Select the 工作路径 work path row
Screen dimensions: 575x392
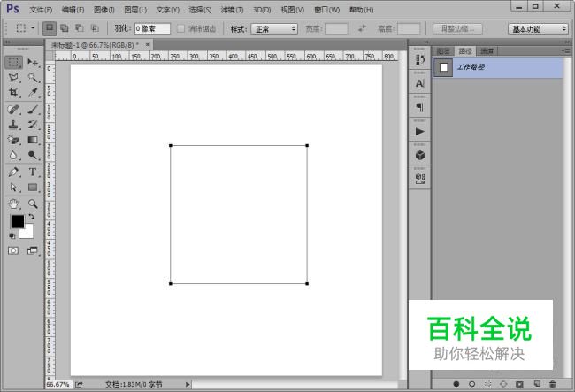(498, 67)
